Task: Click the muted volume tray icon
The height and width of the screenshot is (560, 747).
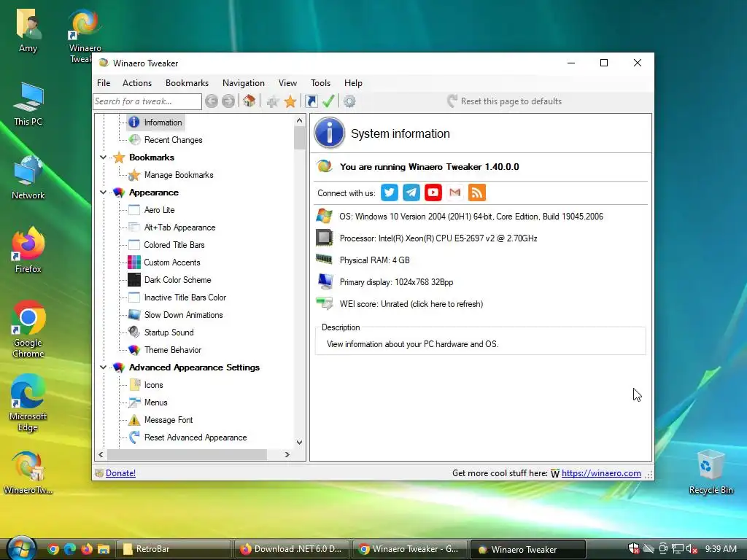Action: pos(692,549)
